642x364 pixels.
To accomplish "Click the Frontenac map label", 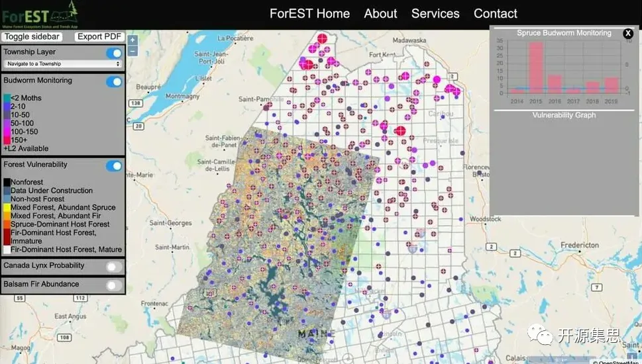I will [x=154, y=304].
